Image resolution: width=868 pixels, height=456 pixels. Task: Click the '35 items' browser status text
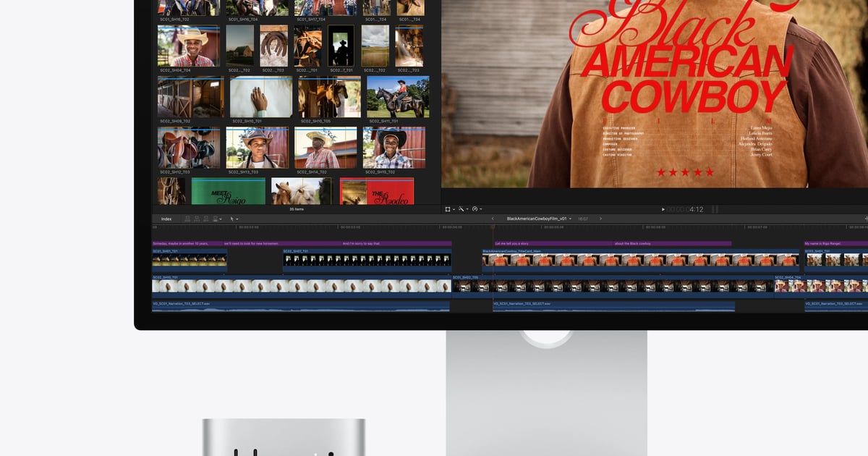click(297, 209)
